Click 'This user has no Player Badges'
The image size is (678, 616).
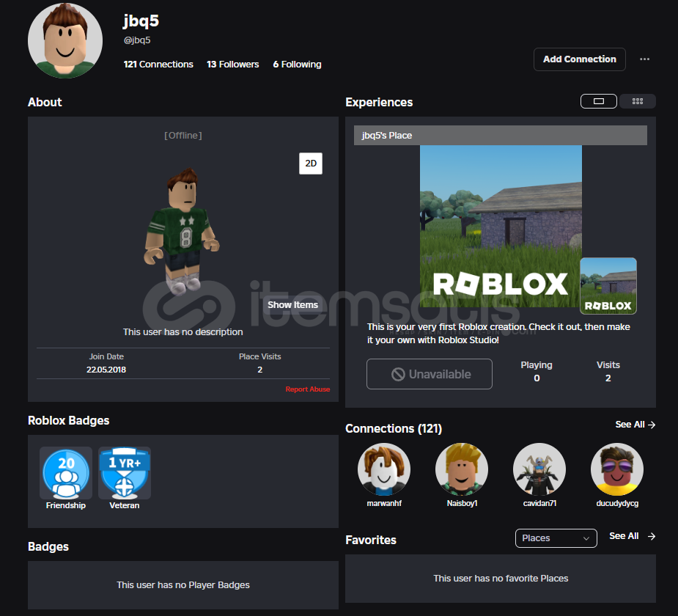pyautogui.click(x=183, y=585)
